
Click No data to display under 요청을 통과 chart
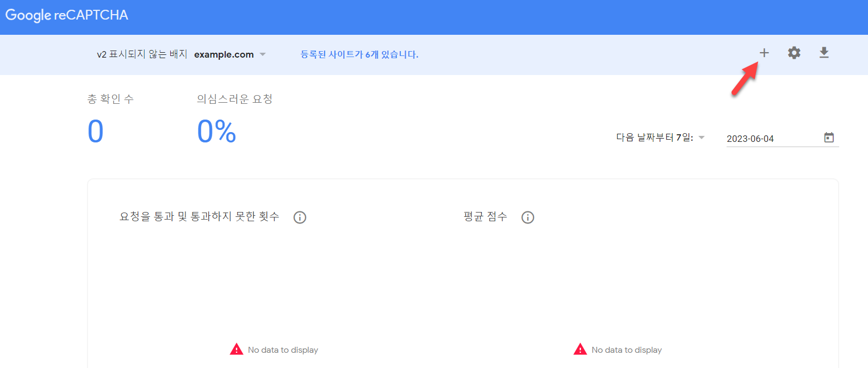pos(283,350)
